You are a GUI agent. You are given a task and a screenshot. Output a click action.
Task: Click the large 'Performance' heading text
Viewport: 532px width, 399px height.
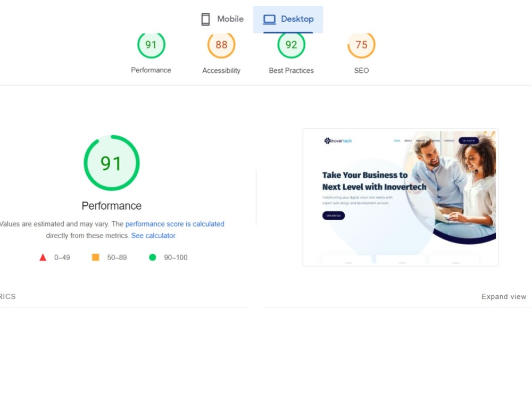pos(112,205)
